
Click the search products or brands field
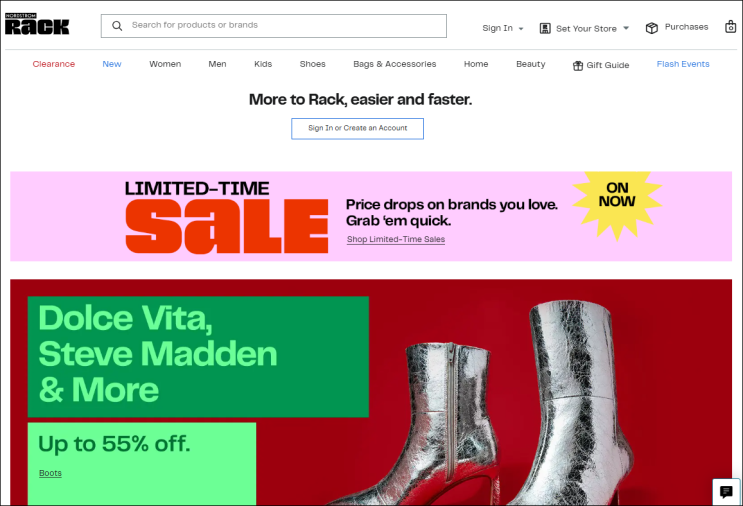coord(273,26)
